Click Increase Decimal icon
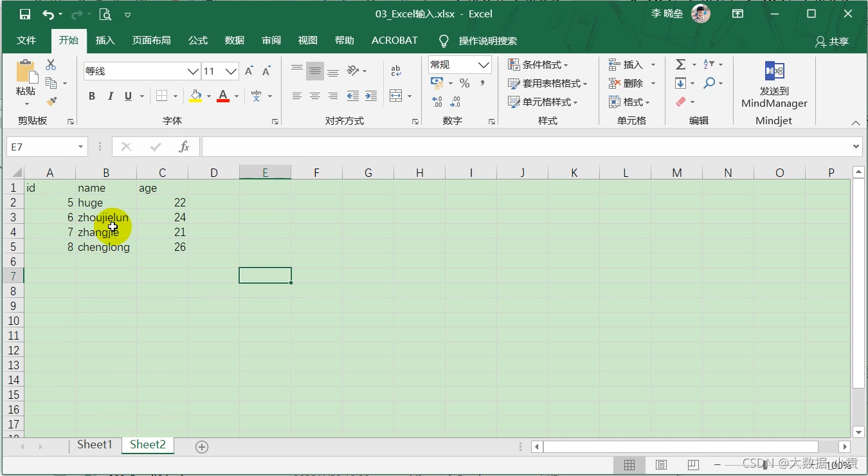Screen dimensions: 868x476 (437, 102)
